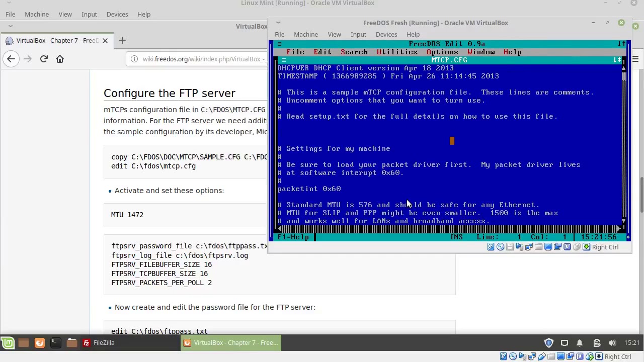
Task: Open Input menu of FreeDOS Fresh window
Action: tap(359, 34)
